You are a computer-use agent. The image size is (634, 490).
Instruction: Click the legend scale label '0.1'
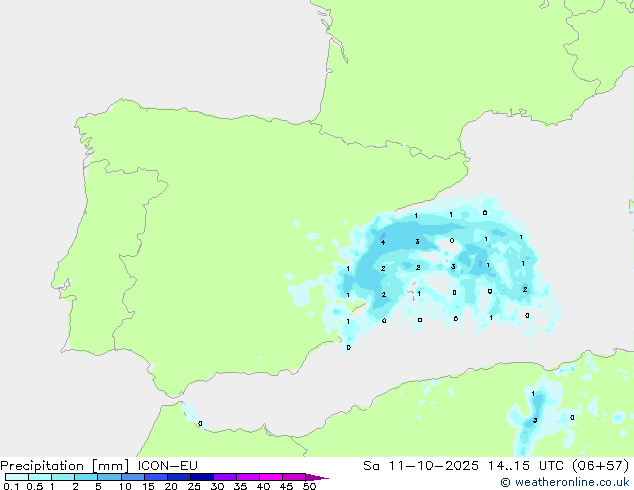(x=11, y=486)
